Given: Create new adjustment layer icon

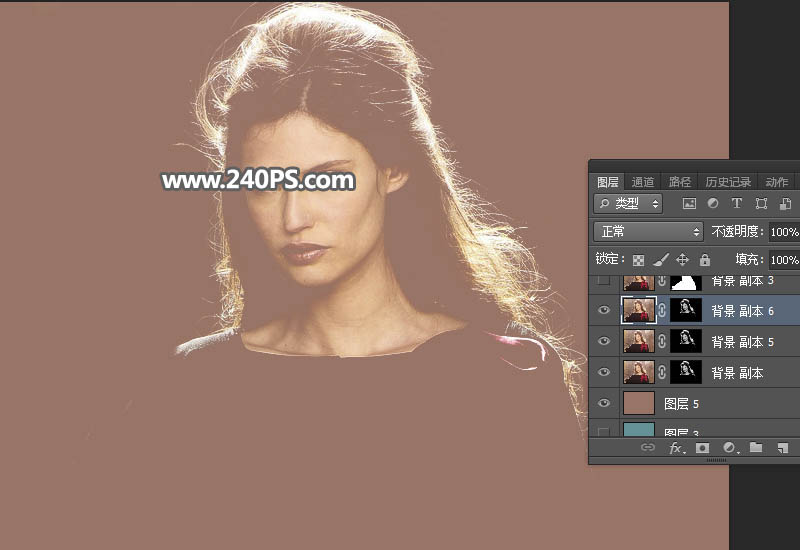Looking at the screenshot, I should pos(730,447).
